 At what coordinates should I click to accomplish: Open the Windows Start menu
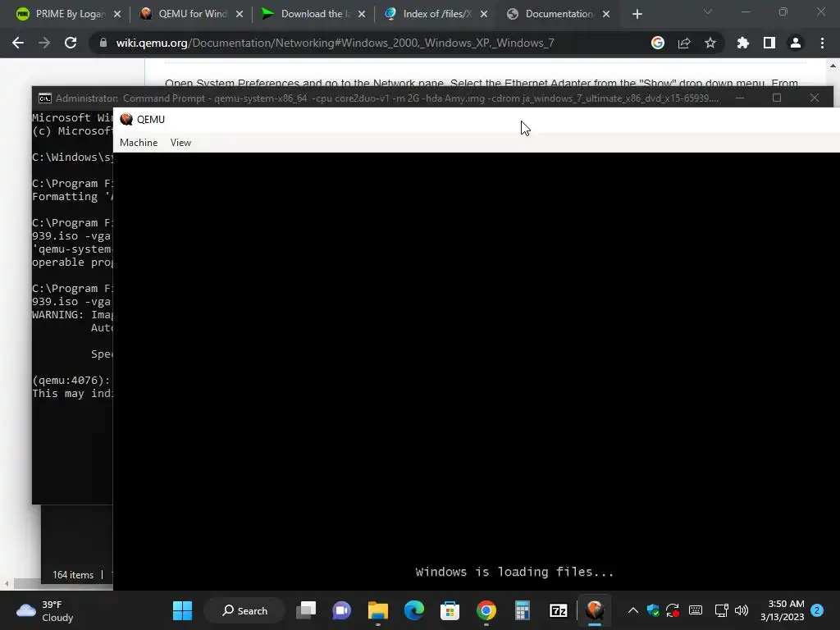[x=182, y=610]
